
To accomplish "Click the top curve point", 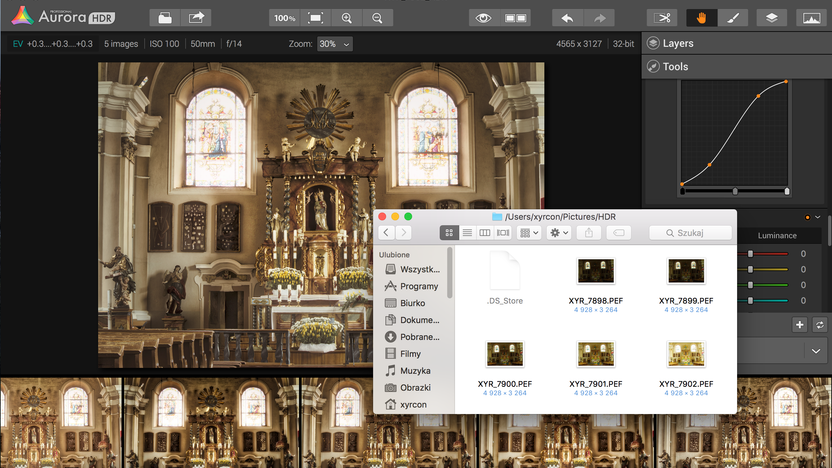I will pos(786,82).
